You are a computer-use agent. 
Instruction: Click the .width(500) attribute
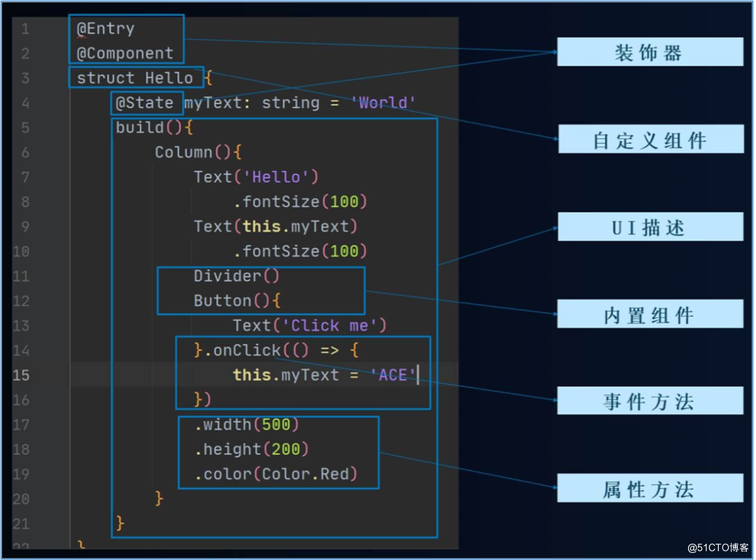click(x=246, y=425)
